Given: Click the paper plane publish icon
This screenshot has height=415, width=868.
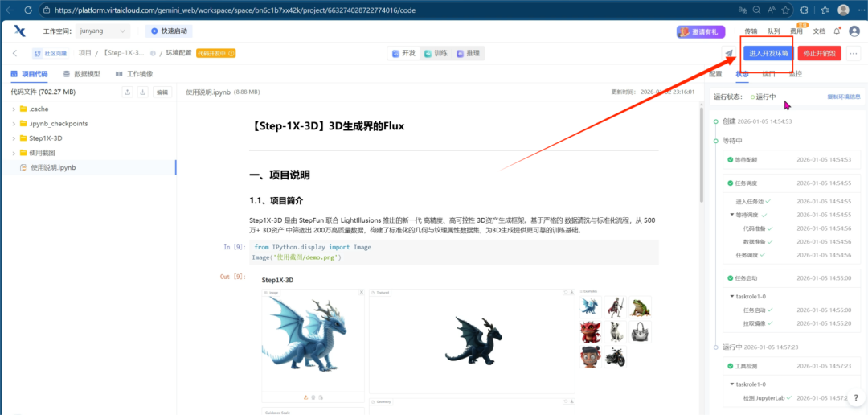Looking at the screenshot, I should [730, 54].
